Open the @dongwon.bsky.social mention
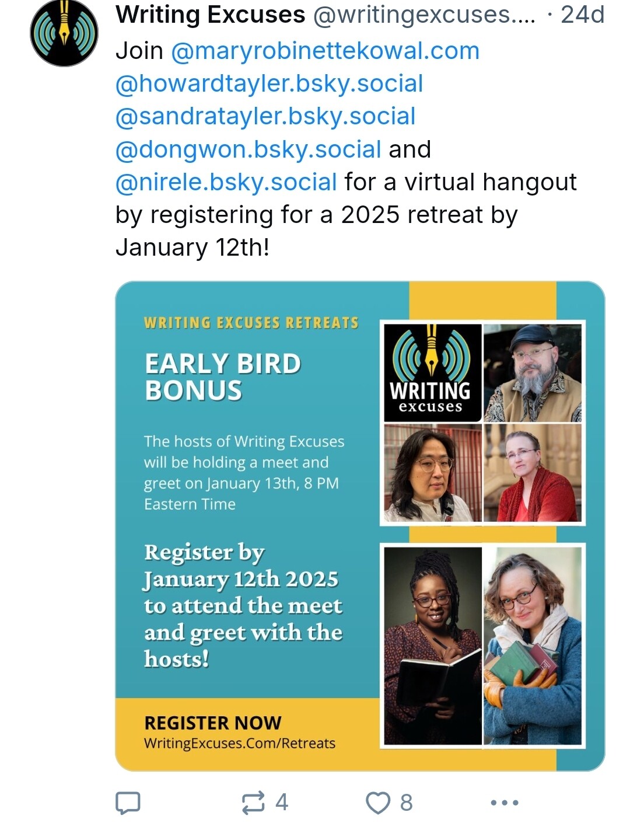Screen dimensions: 630x840 [249, 149]
